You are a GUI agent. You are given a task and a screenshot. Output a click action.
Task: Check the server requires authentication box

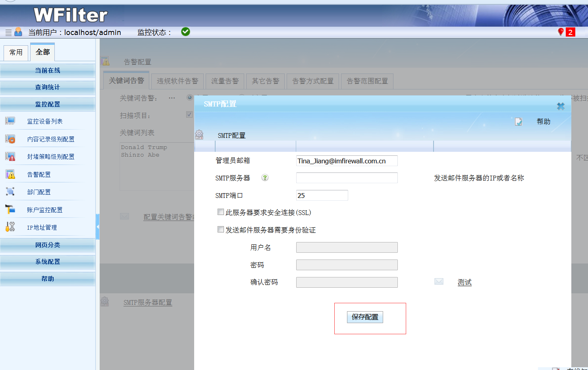click(x=221, y=230)
